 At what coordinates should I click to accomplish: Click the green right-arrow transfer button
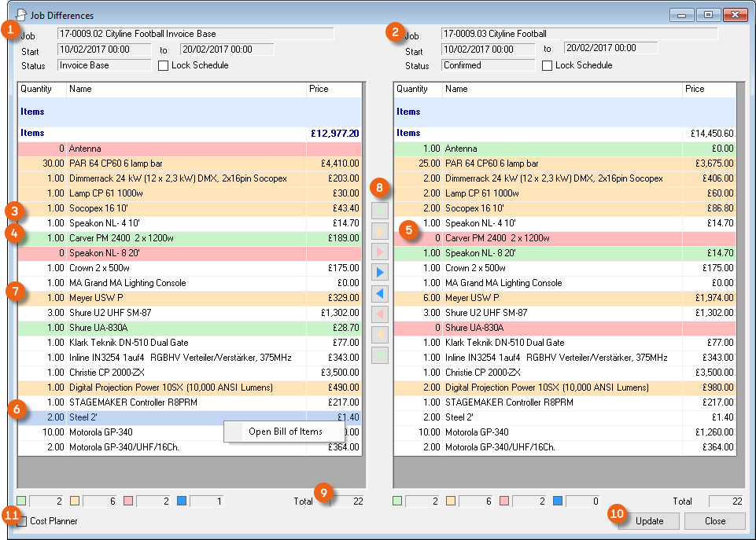[379, 211]
